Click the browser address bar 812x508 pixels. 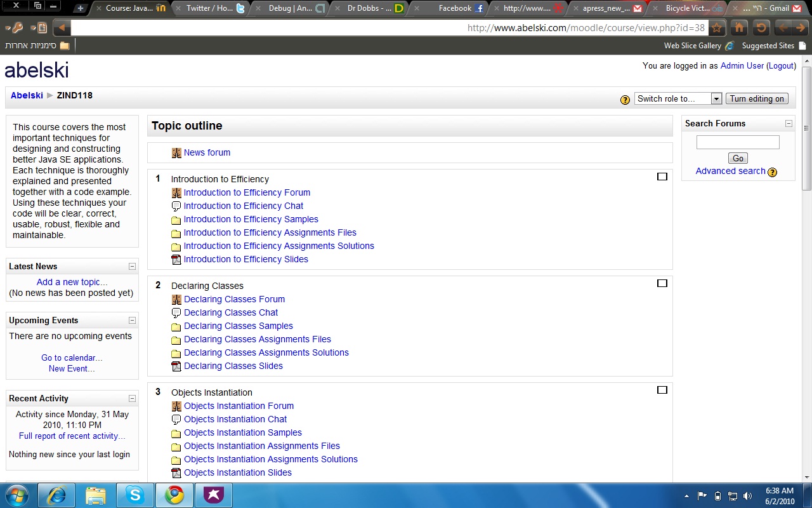(x=388, y=27)
